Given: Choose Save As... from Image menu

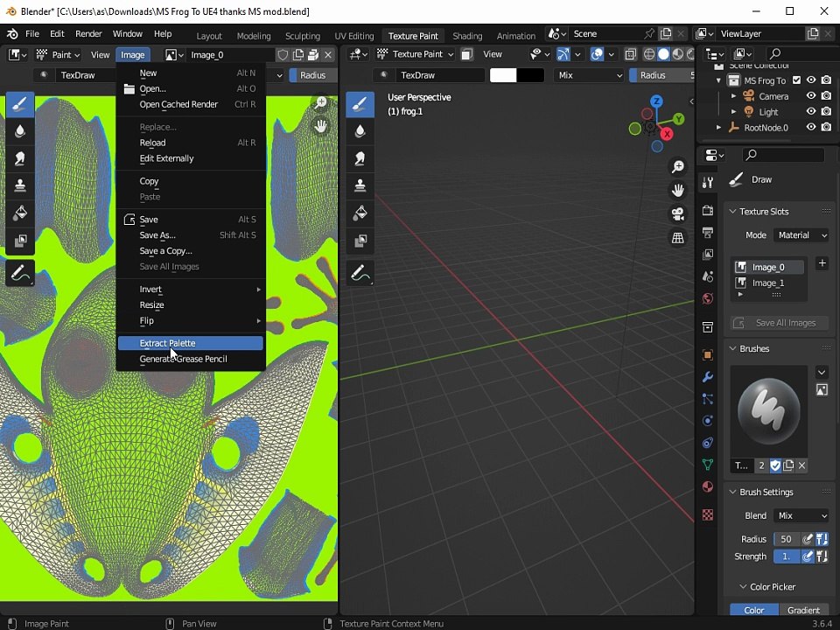Looking at the screenshot, I should point(190,235).
